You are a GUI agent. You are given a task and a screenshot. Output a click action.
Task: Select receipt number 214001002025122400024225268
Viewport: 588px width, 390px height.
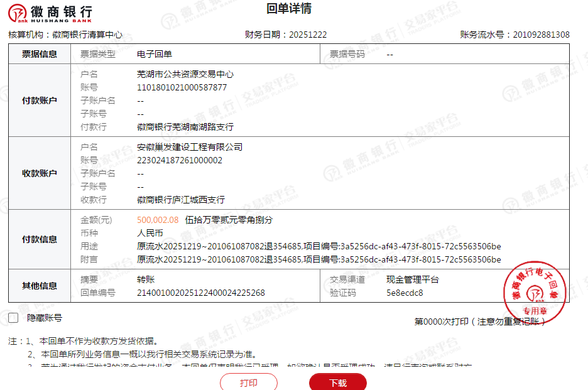(201, 293)
